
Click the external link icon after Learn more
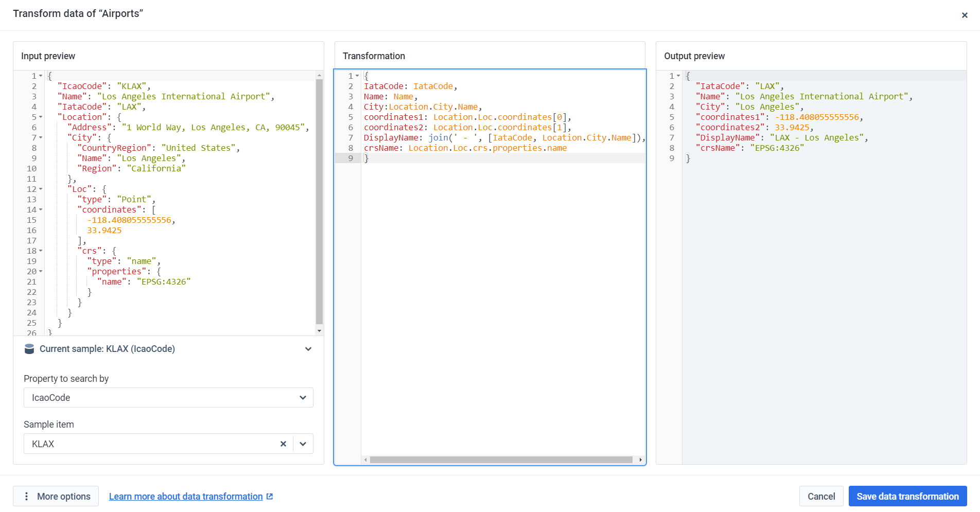(270, 496)
